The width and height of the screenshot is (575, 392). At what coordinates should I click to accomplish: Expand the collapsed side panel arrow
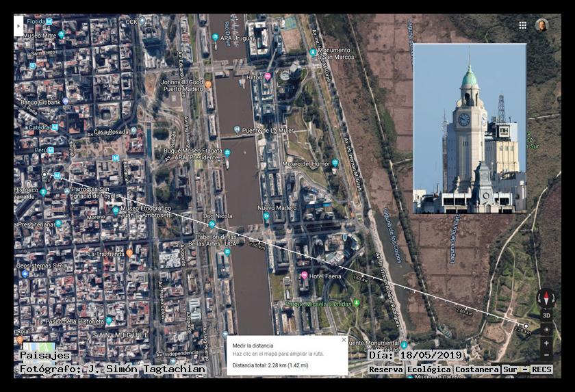18,26
